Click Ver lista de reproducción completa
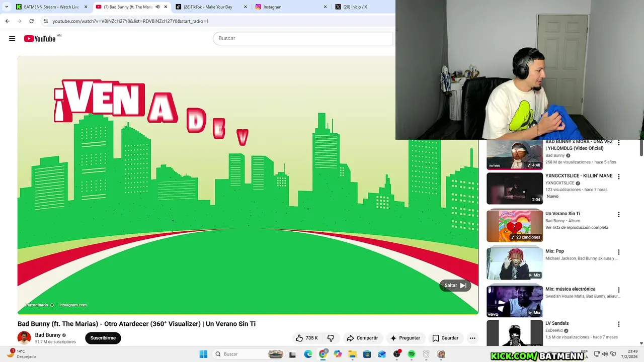This screenshot has width=644, height=362. pyautogui.click(x=577, y=227)
